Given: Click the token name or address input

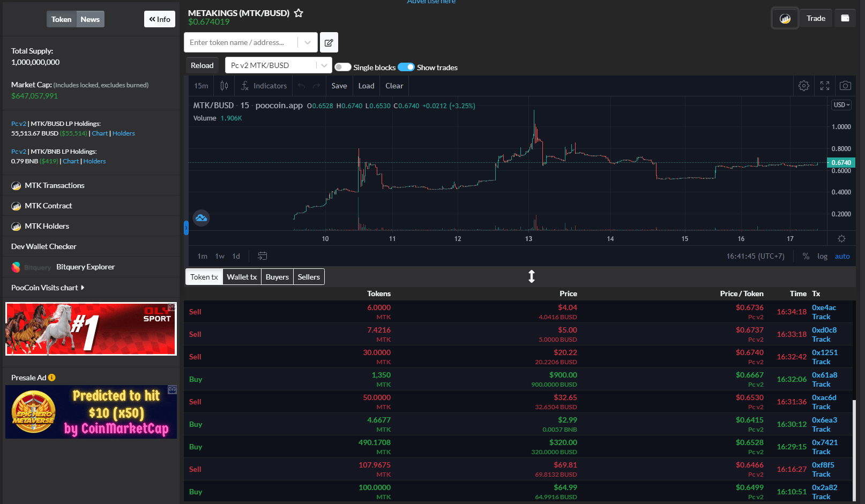Looking at the screenshot, I should tap(241, 42).
